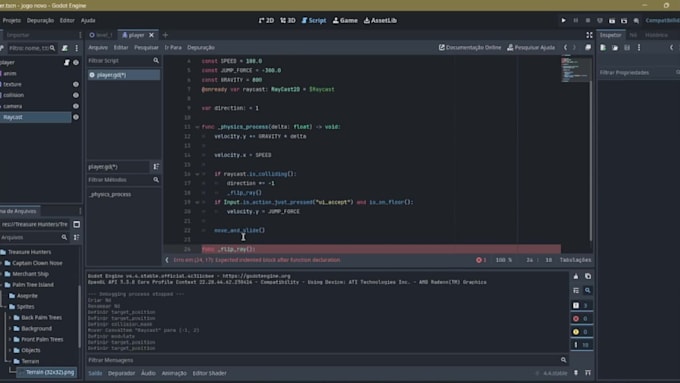Toggle visibility of texture node
This screenshot has width=680, height=383.
coord(76,84)
